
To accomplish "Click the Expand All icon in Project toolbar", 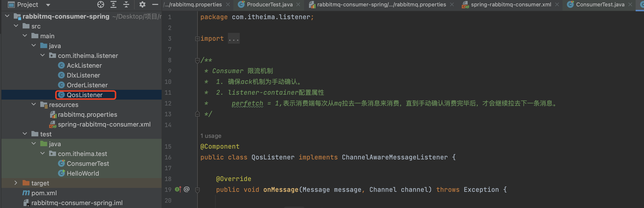I will click(x=113, y=4).
